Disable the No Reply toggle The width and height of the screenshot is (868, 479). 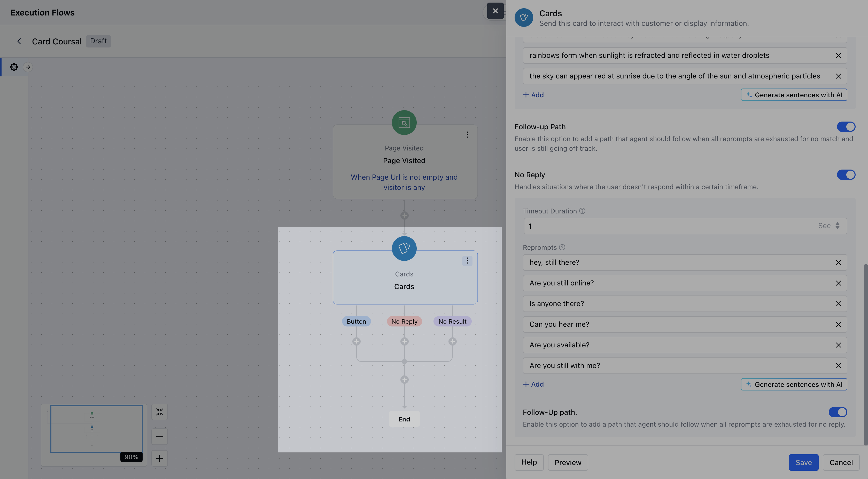pos(846,175)
